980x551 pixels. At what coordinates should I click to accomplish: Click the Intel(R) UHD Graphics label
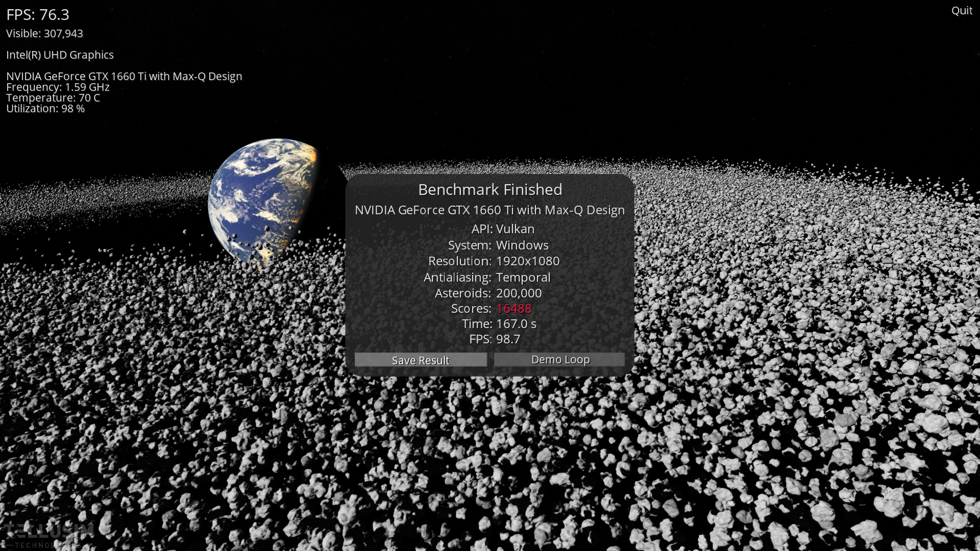60,55
